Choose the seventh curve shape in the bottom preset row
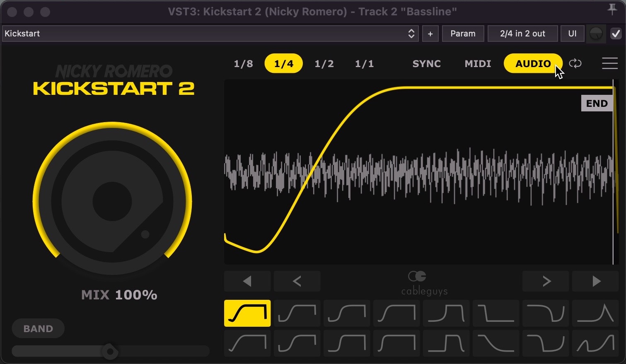 (546, 343)
